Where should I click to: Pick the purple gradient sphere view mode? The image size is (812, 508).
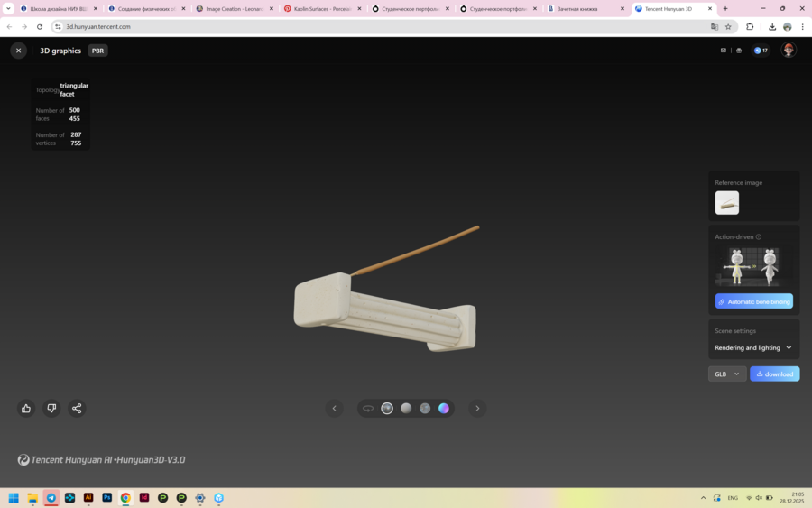coord(444,409)
